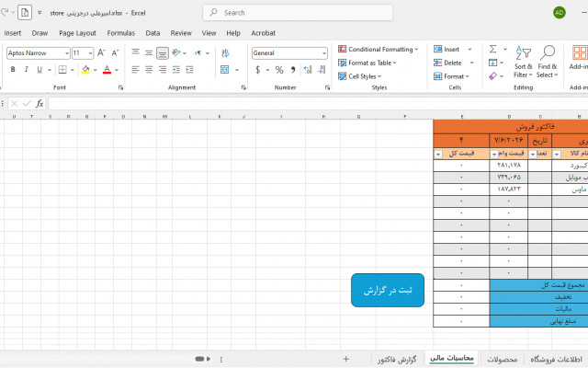Click the Insert Function fx button
This screenshot has height=368, width=588.
pyautogui.click(x=39, y=103)
